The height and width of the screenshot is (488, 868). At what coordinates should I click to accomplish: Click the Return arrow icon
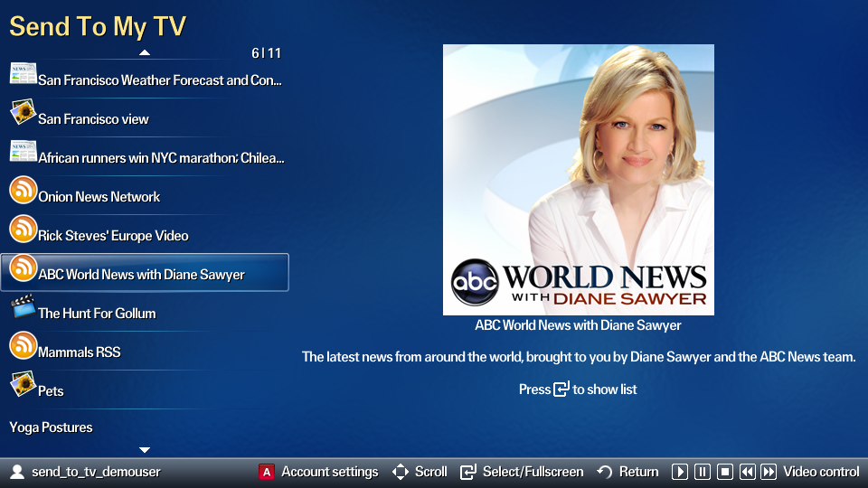click(605, 472)
